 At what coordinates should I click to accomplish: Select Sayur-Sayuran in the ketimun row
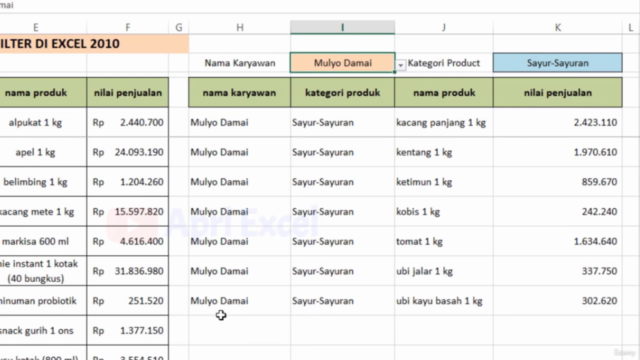click(x=342, y=182)
